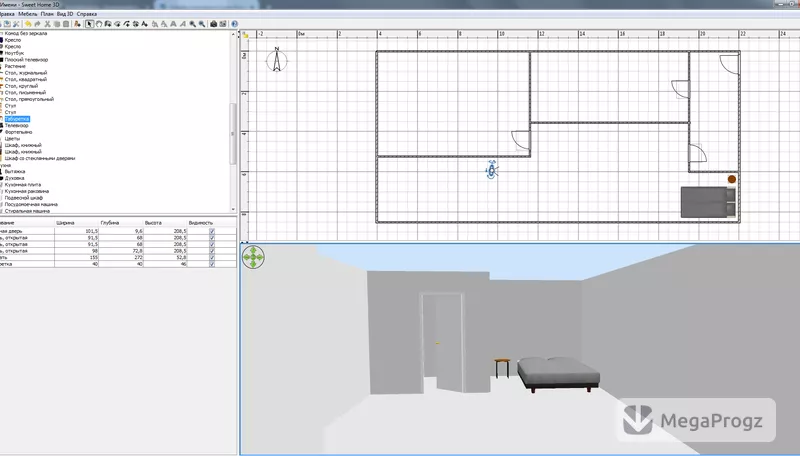Image resolution: width=800 pixels, height=456 pixels.
Task: Toggle visibility checkbox for the 40 width row
Action: pyautogui.click(x=212, y=264)
